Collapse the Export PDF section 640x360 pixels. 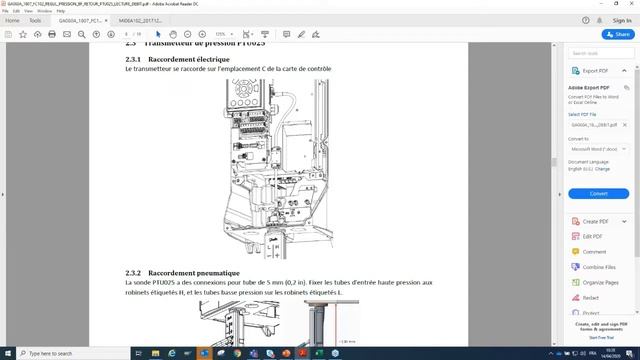624,71
